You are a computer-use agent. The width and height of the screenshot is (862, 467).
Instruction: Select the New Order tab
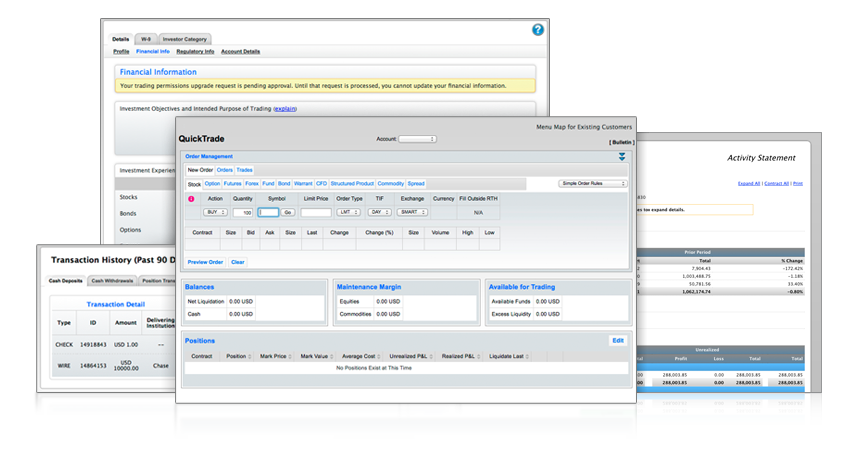tap(200, 170)
